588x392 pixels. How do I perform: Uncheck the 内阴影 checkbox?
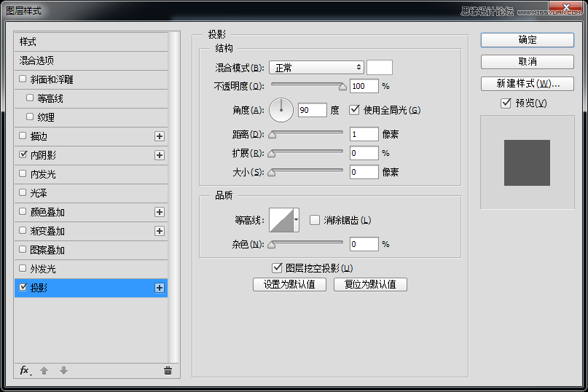pos(23,154)
